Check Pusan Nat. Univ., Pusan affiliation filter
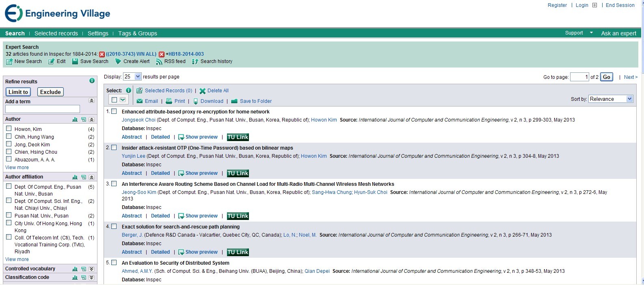 point(9,215)
